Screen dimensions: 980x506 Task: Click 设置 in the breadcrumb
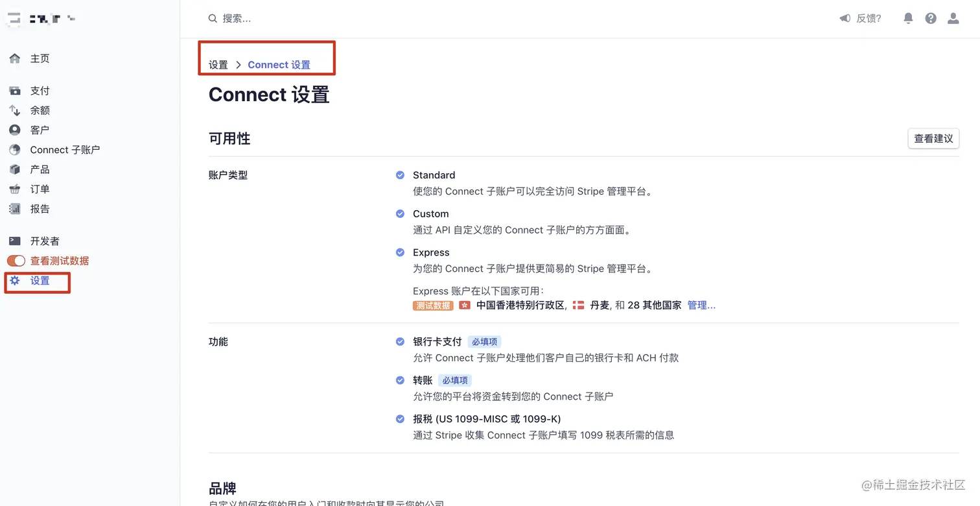click(x=218, y=65)
